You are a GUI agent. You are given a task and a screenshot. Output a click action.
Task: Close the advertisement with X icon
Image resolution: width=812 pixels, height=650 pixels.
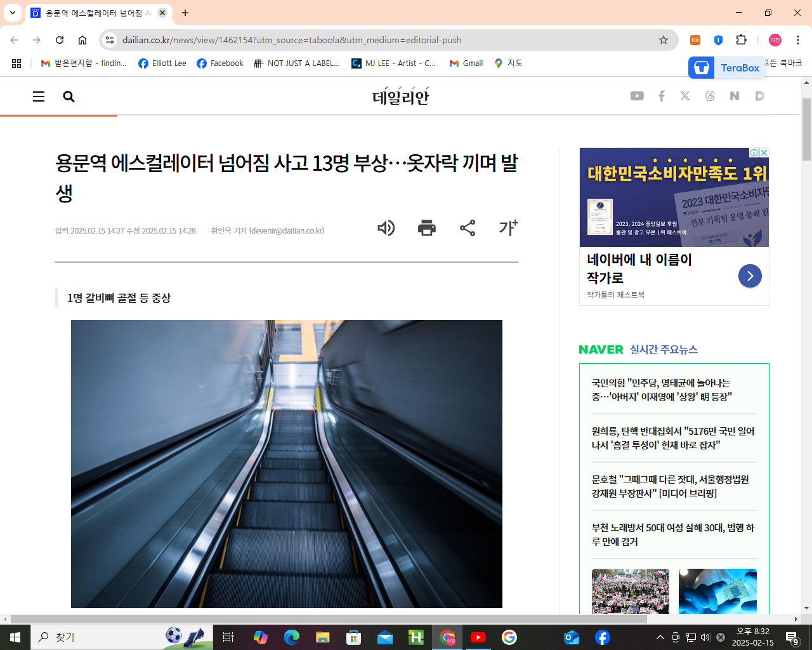pos(764,152)
